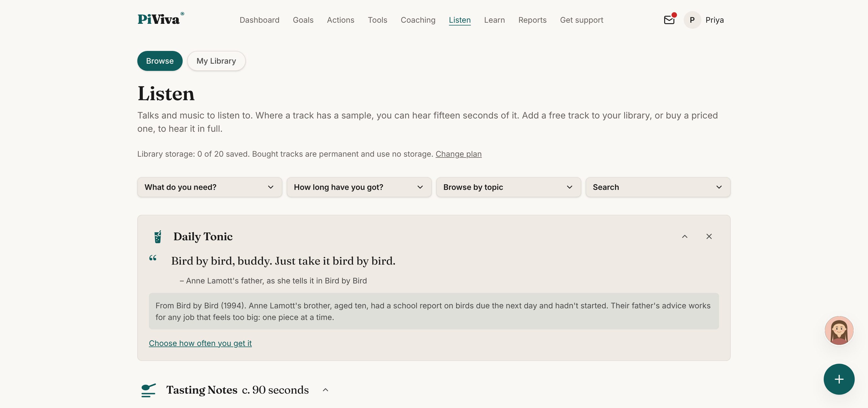Close the Daily Tonic card
The width and height of the screenshot is (868, 408).
(x=709, y=236)
